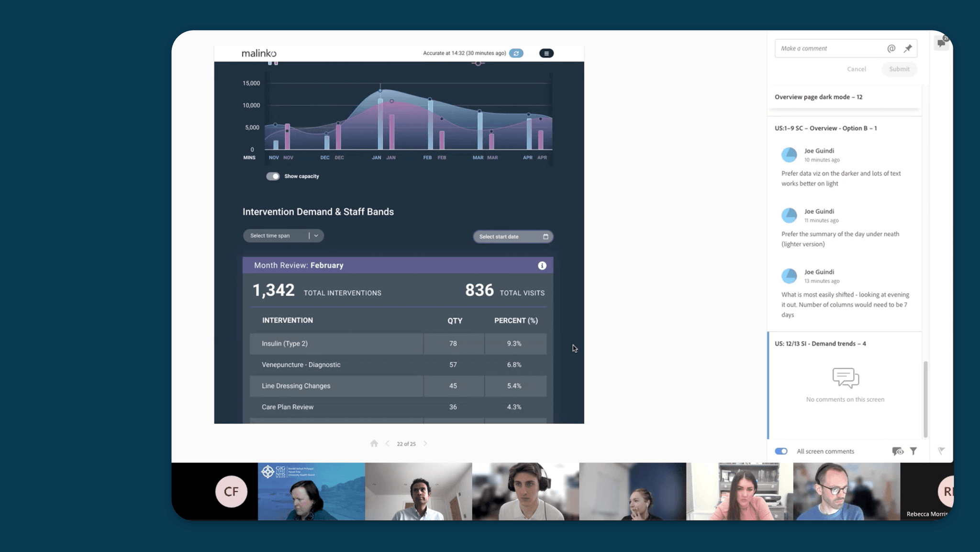Click the malinko logo
980x552 pixels.
click(x=259, y=53)
